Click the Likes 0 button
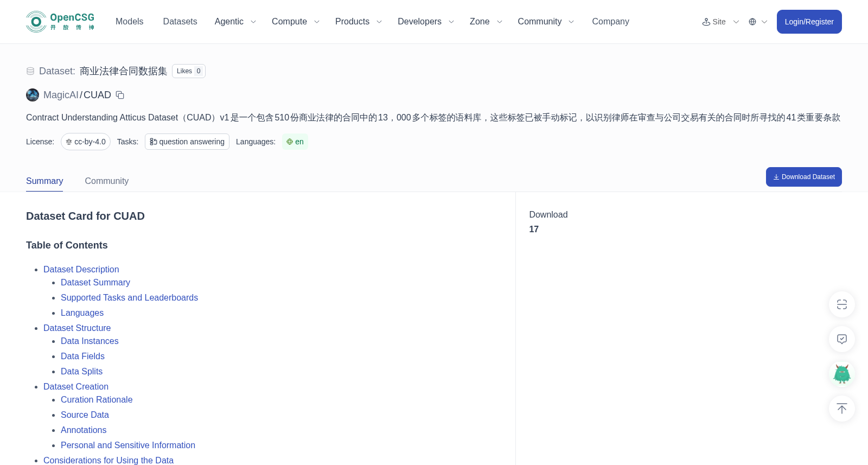This screenshot has width=868, height=465. point(189,71)
